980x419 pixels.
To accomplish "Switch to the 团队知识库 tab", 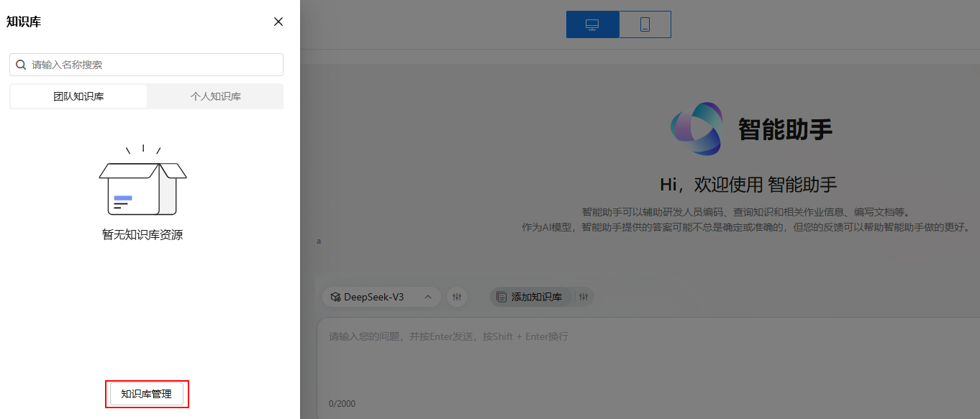I will [78, 96].
